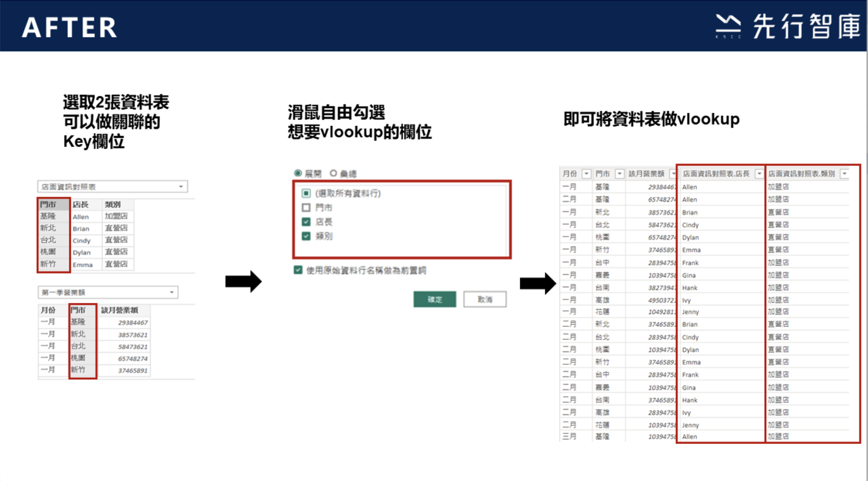The height and width of the screenshot is (481, 868).
Task: Click the AFTER title banner
Action: 69,26
